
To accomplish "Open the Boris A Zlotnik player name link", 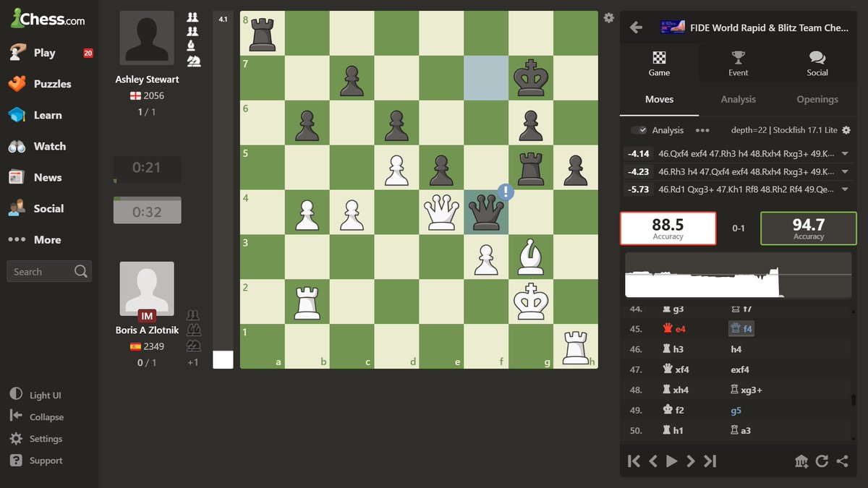I will click(147, 330).
